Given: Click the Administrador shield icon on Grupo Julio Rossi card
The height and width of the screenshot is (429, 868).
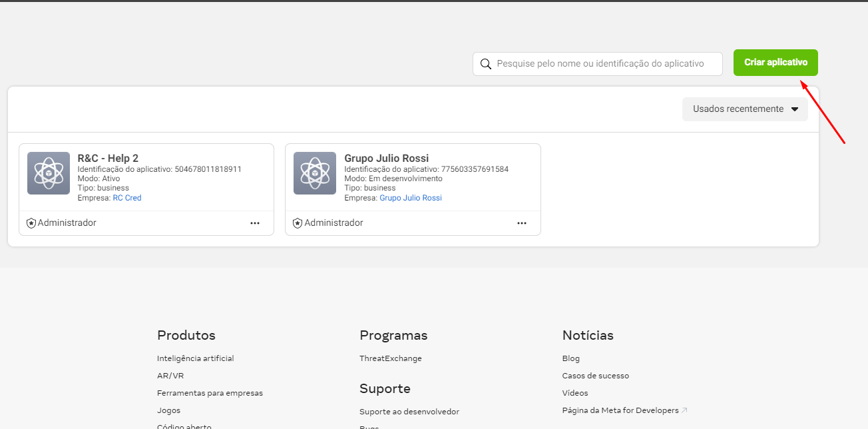Looking at the screenshot, I should click(298, 223).
